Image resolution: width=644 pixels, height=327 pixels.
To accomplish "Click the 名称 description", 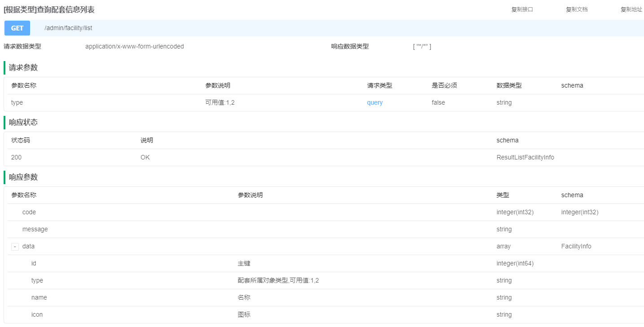I will coord(244,297).
